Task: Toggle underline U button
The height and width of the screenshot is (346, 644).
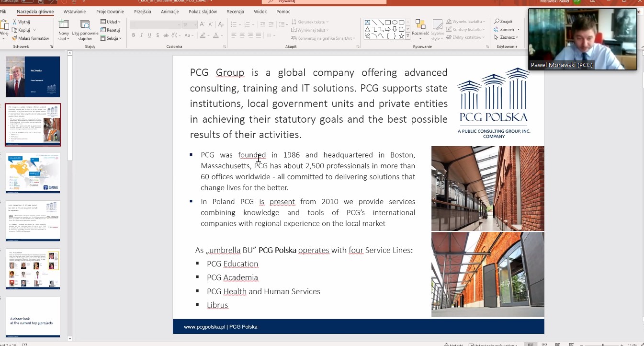Action: coord(149,35)
